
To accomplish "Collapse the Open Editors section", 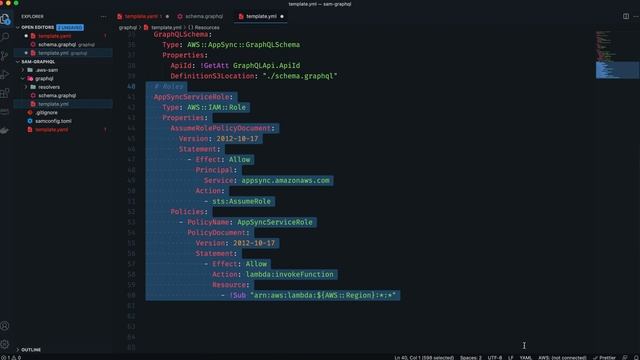I will pos(38,27).
